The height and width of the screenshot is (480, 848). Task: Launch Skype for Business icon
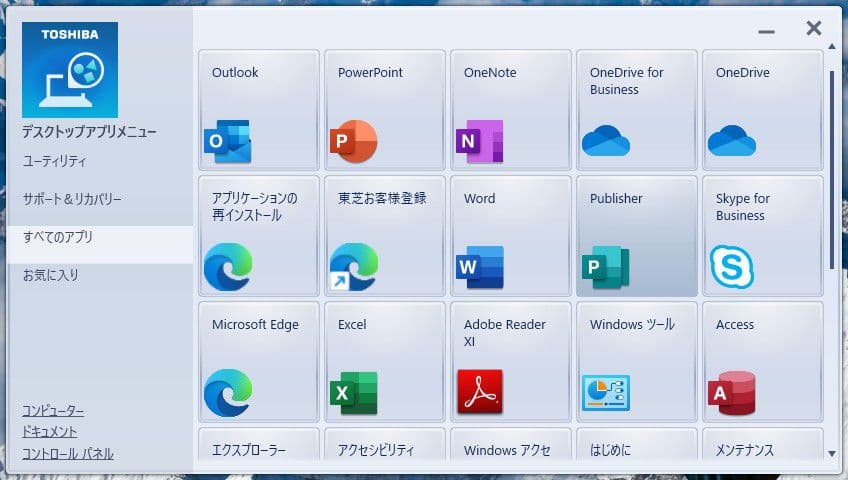[x=732, y=266]
